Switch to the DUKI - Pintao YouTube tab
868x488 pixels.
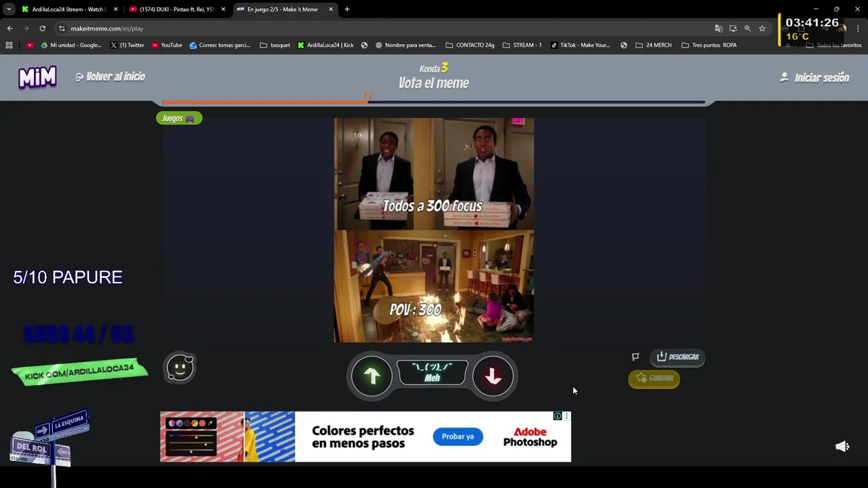pos(175,9)
